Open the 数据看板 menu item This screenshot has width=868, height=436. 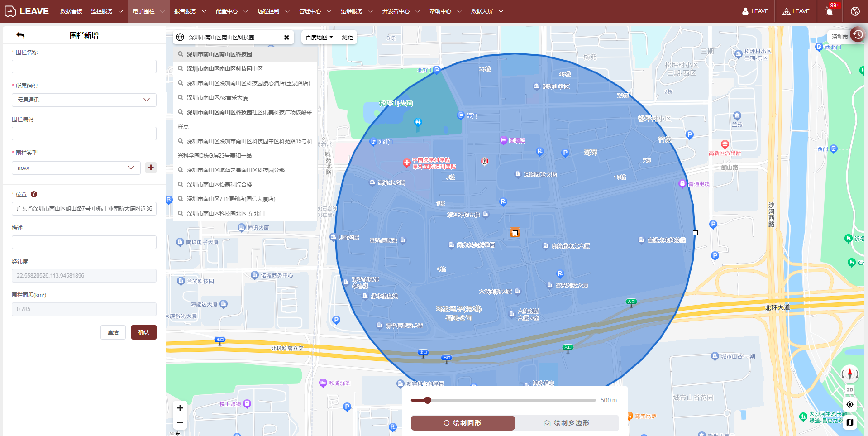click(71, 11)
